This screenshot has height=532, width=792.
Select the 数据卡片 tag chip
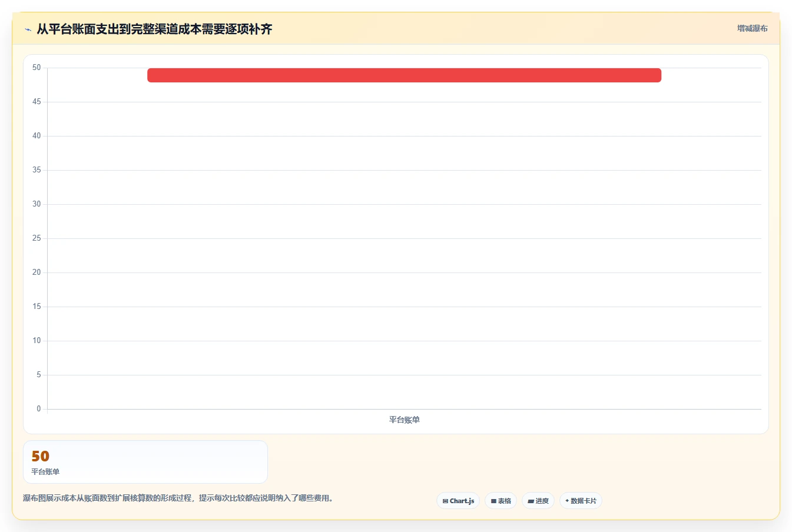(581, 501)
